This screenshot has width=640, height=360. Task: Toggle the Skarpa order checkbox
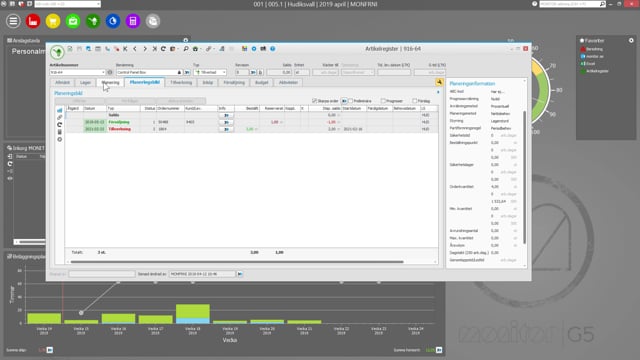[x=314, y=100]
